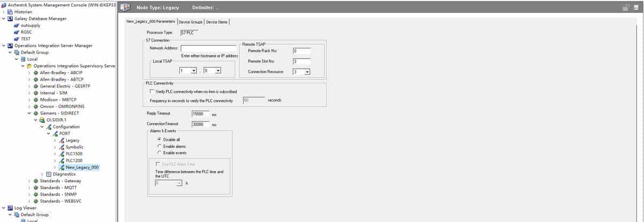This screenshot has width=644, height=222.
Task: Click the PORT node icon
Action: [x=55, y=133]
